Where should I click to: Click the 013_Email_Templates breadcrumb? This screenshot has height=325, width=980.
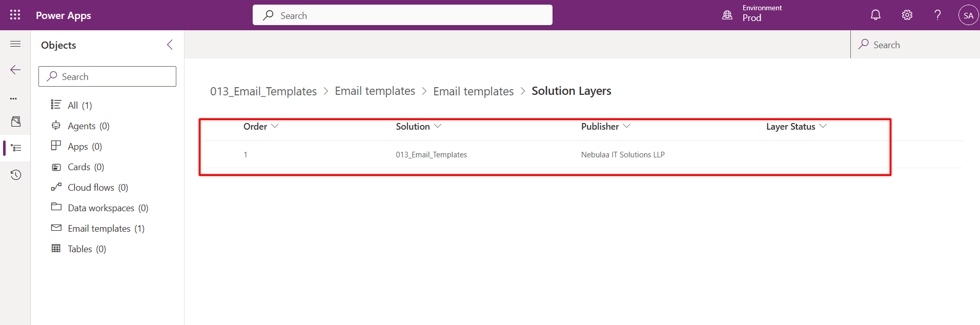[x=263, y=91]
